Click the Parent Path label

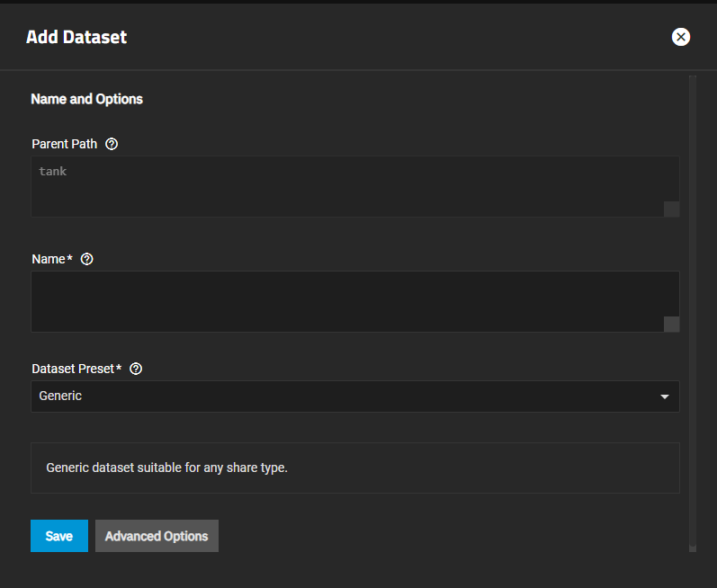click(x=64, y=144)
